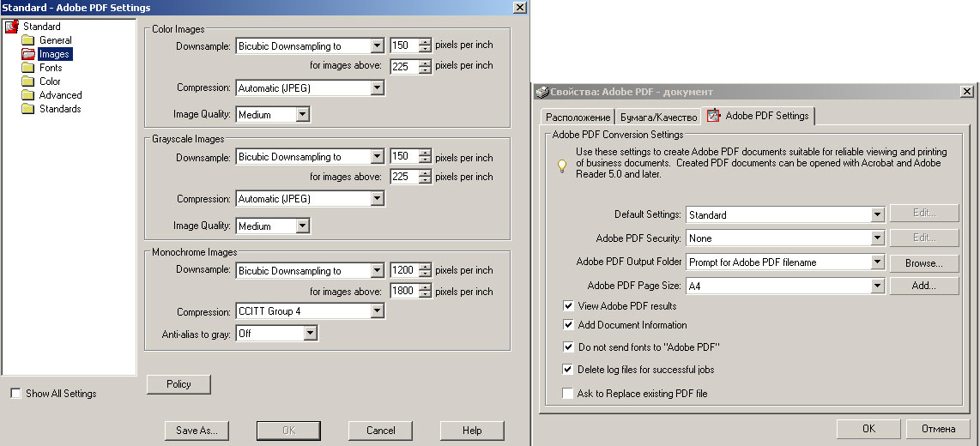Enable Ask to Replace existing PDF file
The height and width of the screenshot is (446, 980).
point(568,394)
